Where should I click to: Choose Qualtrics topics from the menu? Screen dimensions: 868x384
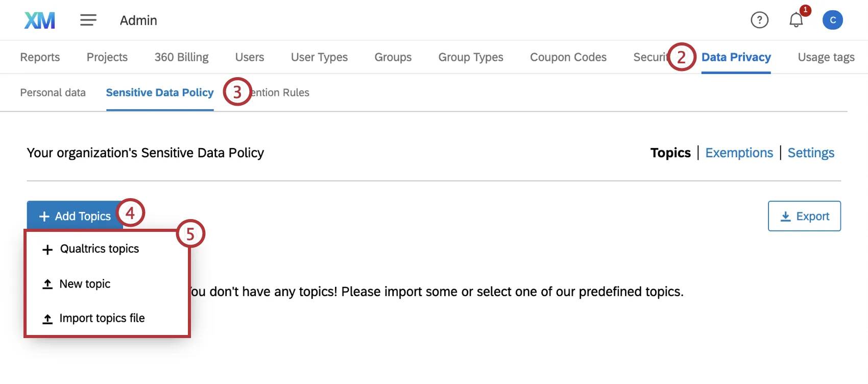click(100, 249)
